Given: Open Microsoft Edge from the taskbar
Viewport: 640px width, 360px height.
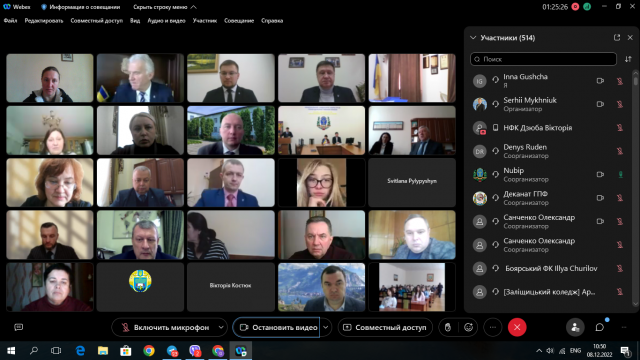Looking at the screenshot, I should pyautogui.click(x=80, y=351).
